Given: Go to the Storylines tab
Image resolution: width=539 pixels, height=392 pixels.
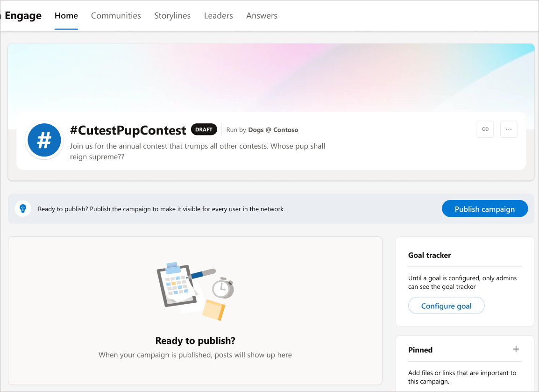Looking at the screenshot, I should (x=172, y=15).
